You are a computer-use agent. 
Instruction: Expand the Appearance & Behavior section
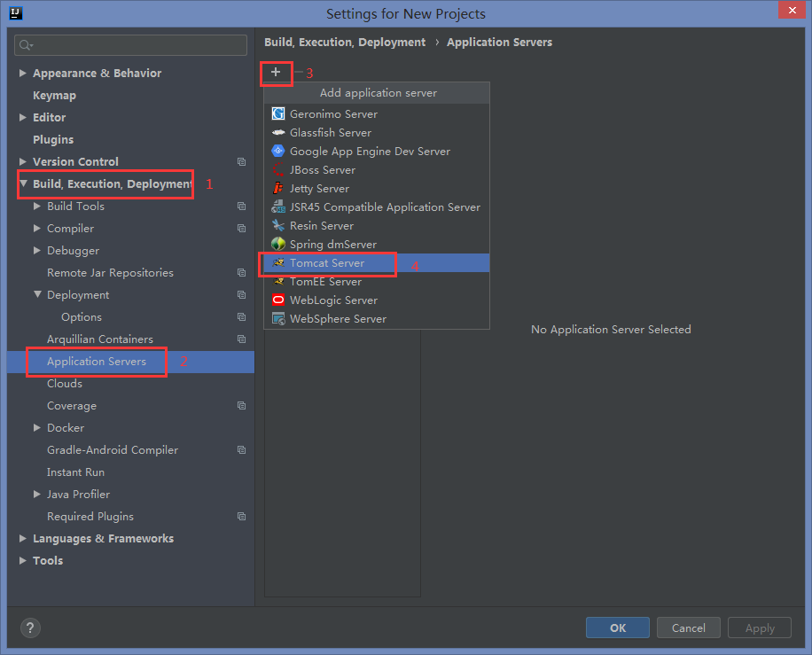pos(23,74)
